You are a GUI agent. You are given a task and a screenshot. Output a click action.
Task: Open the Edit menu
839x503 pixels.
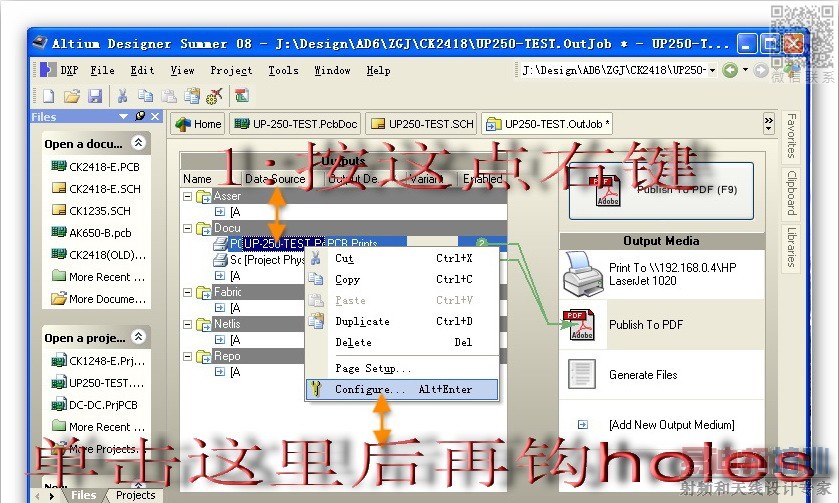point(142,70)
